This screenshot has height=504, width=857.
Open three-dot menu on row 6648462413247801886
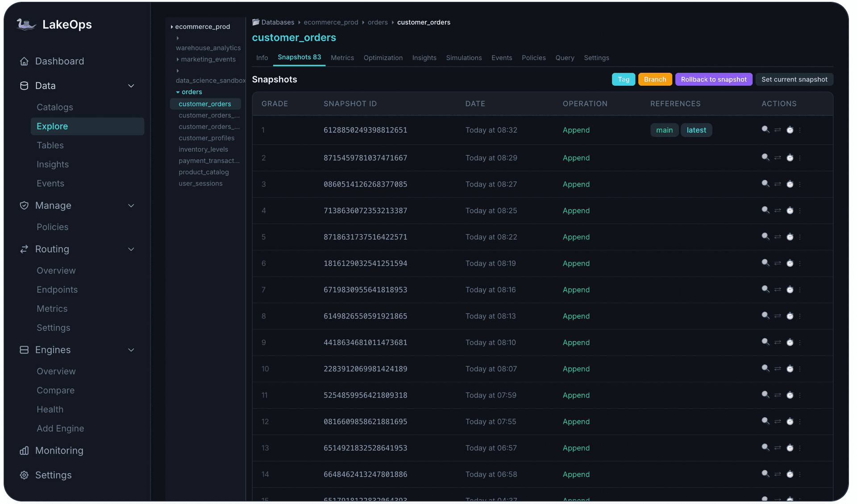tap(800, 474)
